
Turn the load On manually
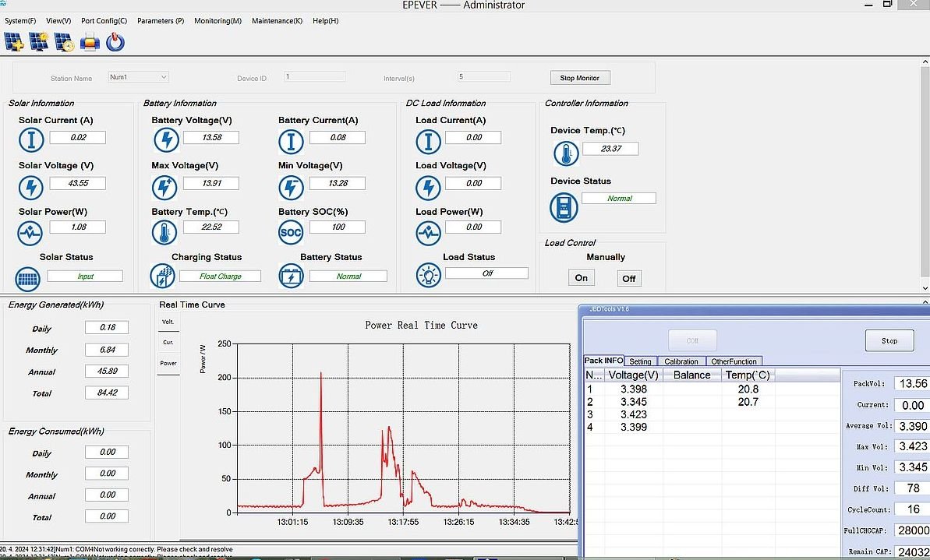coord(582,278)
